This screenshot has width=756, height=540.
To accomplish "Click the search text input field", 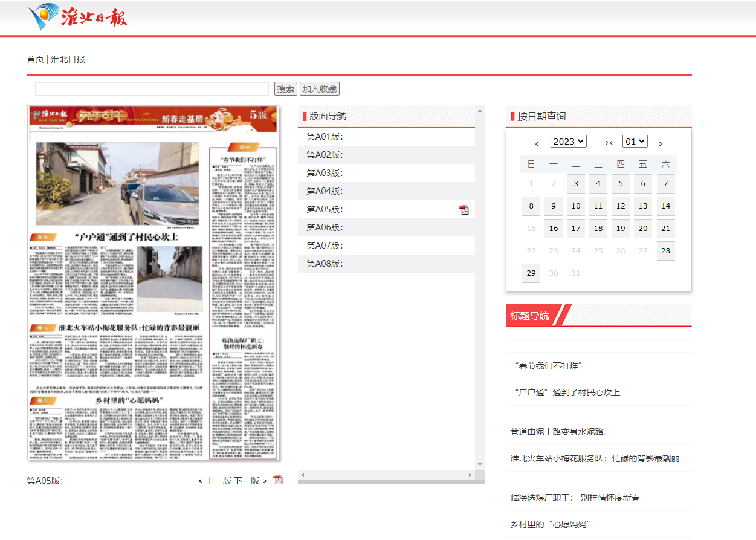I will 152,89.
